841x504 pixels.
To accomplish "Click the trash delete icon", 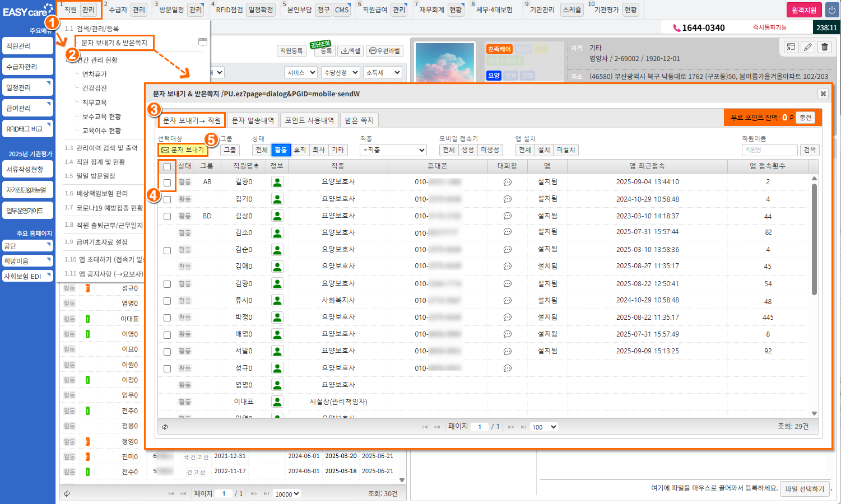I will 825,47.
